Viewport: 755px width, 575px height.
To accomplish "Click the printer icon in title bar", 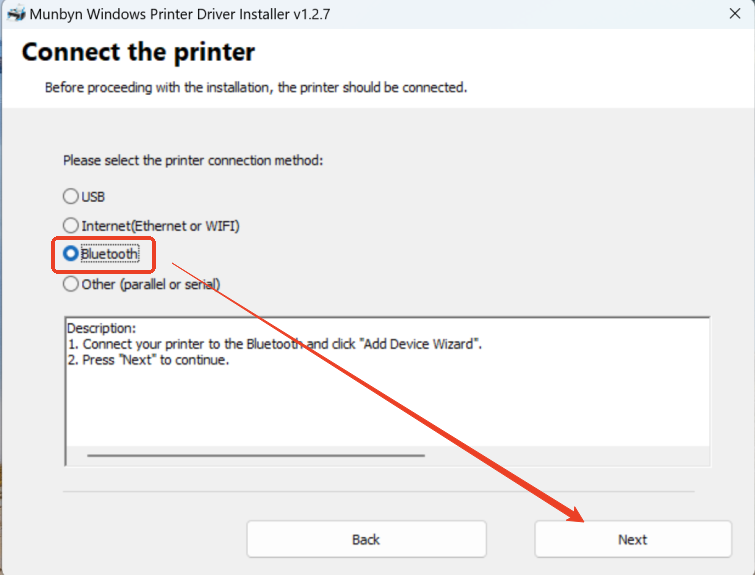I will [16, 13].
